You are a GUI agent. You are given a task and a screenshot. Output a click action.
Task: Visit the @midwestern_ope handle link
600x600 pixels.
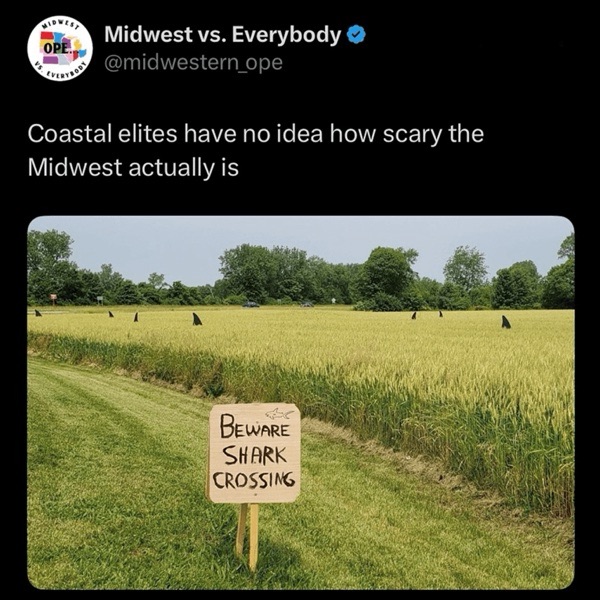click(194, 62)
